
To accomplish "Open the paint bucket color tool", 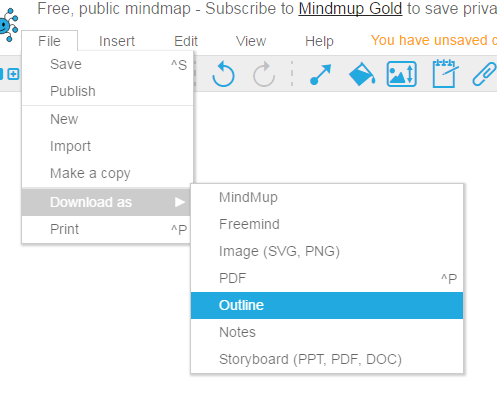I will [x=362, y=74].
